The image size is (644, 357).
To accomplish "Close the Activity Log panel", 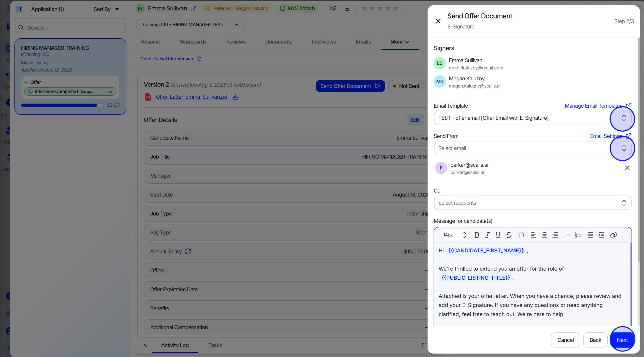I will pos(145,345).
